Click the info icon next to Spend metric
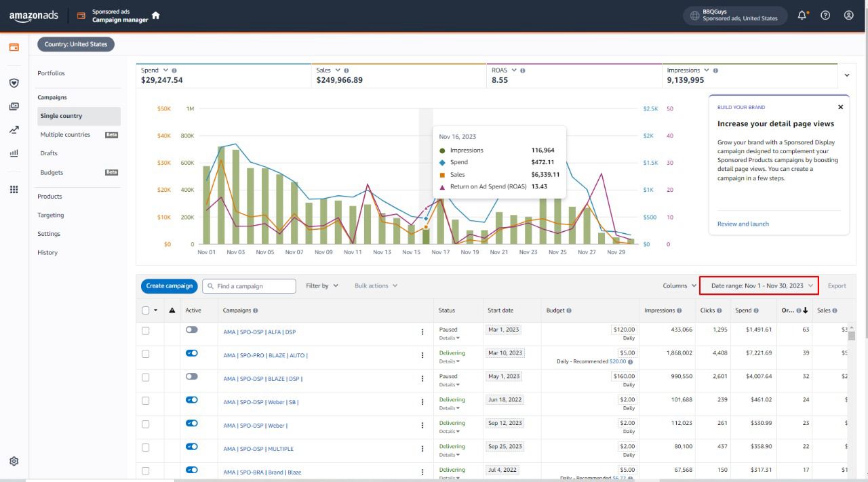 click(174, 71)
